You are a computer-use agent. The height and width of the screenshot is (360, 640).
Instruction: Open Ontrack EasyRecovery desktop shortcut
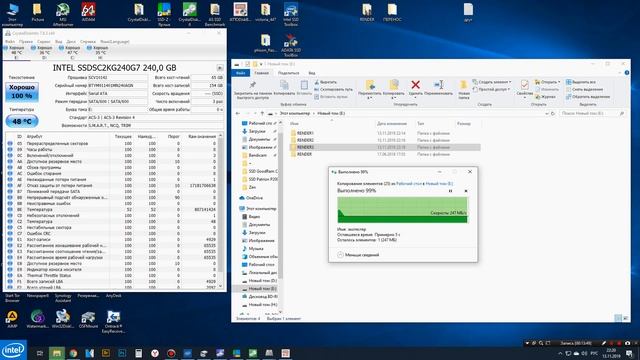(x=113, y=322)
